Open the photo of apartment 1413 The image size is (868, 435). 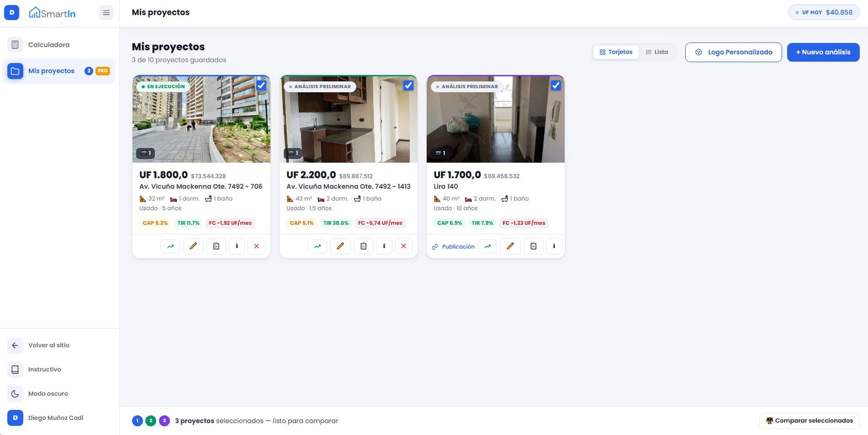348,119
